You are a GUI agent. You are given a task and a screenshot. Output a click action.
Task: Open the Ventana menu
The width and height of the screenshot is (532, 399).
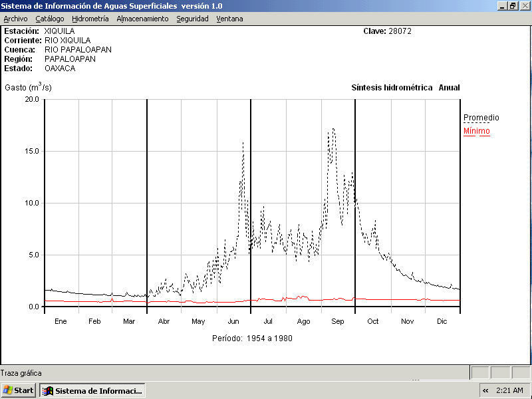(x=229, y=19)
